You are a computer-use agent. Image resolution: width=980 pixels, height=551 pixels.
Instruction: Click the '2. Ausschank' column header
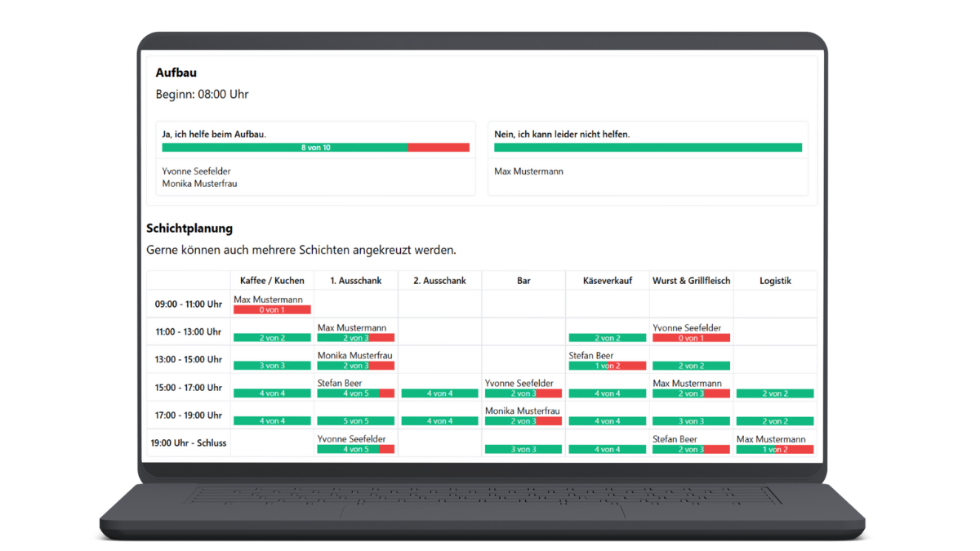[439, 281]
